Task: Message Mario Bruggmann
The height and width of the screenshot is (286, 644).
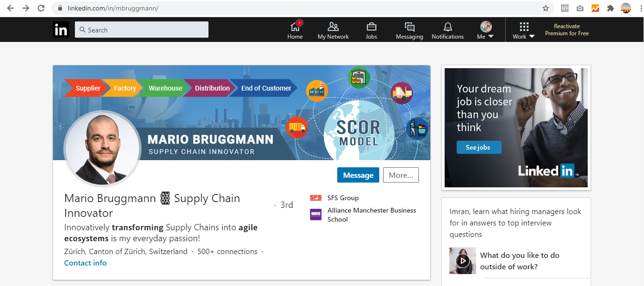Action: coord(358,175)
